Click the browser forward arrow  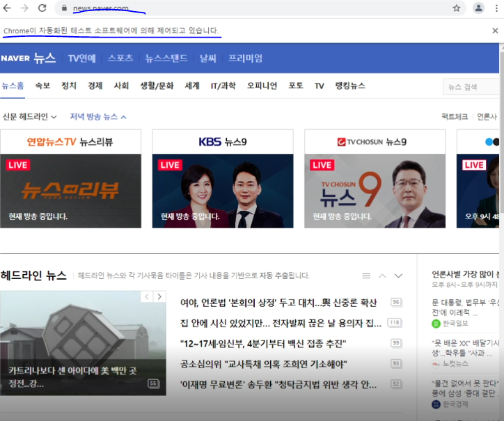[x=24, y=8]
